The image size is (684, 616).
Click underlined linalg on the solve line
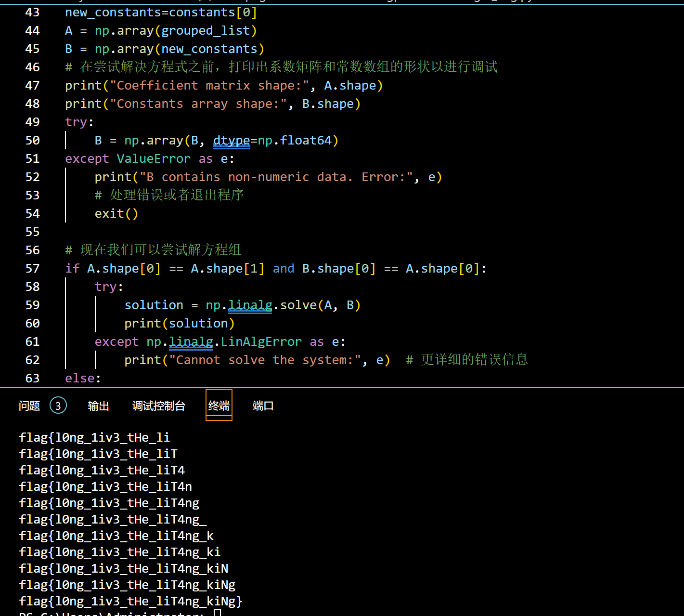tap(250, 305)
